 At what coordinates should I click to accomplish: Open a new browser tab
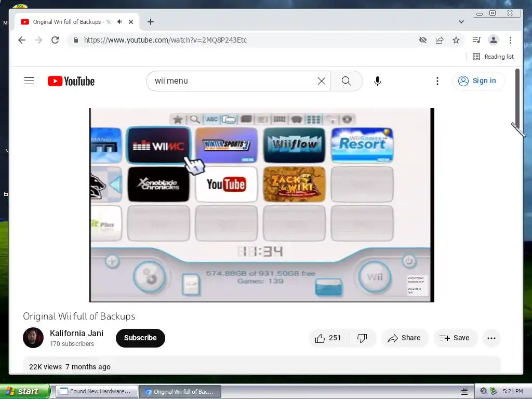[151, 22]
